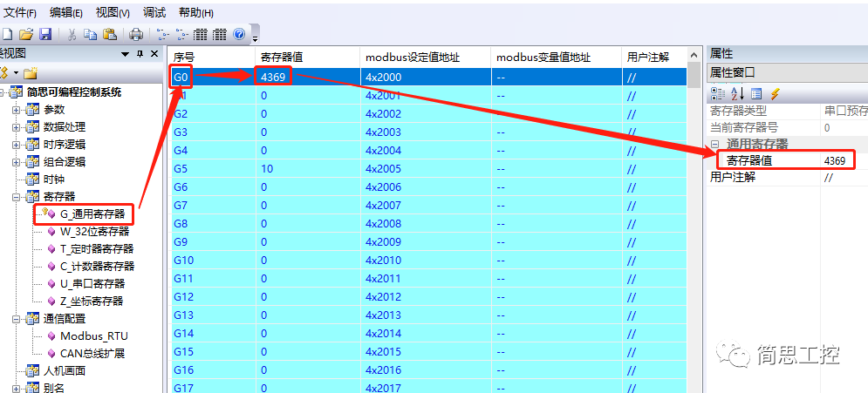Click address cell 4x2007
Screen dimensions: 868x393
tap(384, 205)
